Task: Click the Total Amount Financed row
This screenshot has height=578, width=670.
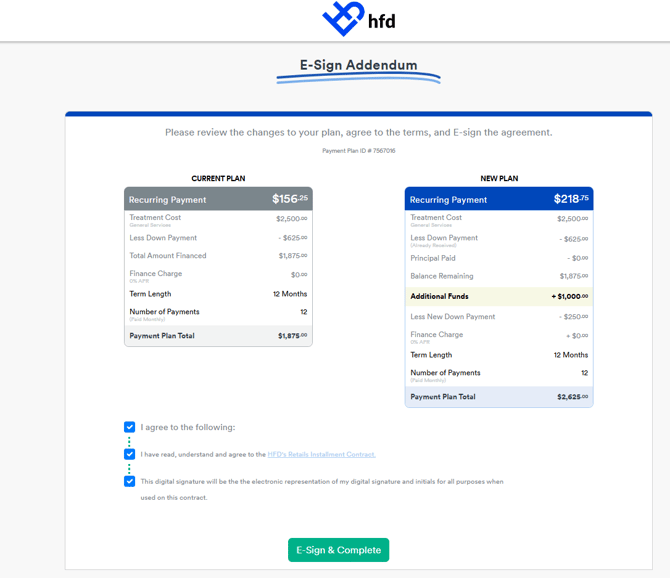Action: click(218, 255)
